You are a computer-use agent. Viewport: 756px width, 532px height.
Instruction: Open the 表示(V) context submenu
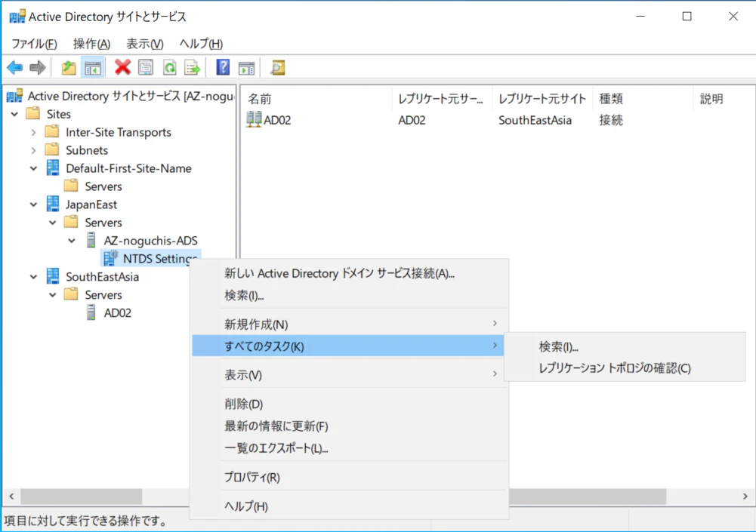[x=350, y=375]
